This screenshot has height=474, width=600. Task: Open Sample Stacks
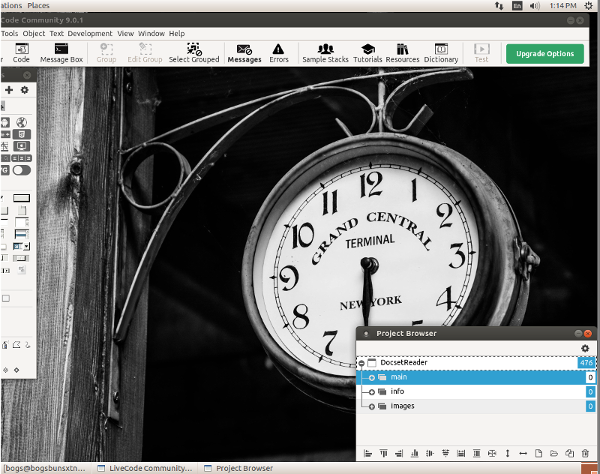325,53
